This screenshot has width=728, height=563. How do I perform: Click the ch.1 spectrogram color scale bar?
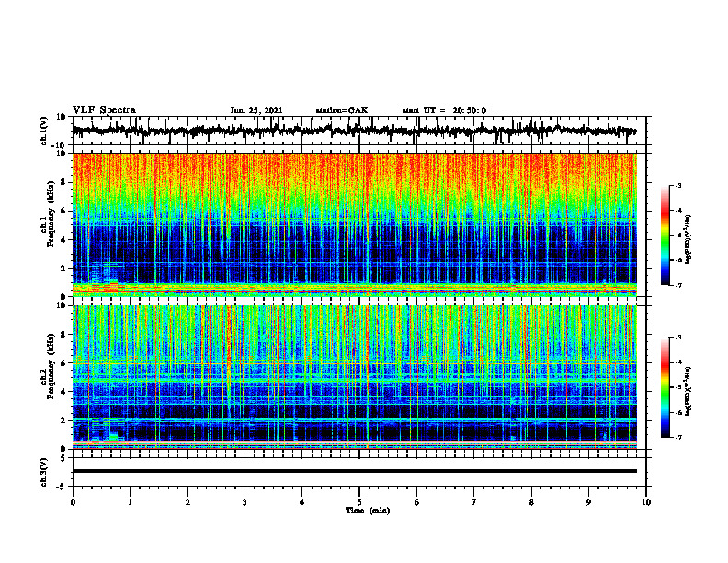click(x=665, y=236)
